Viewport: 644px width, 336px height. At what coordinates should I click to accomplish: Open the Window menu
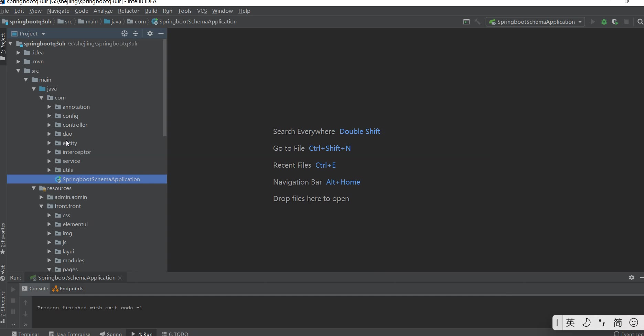click(222, 11)
